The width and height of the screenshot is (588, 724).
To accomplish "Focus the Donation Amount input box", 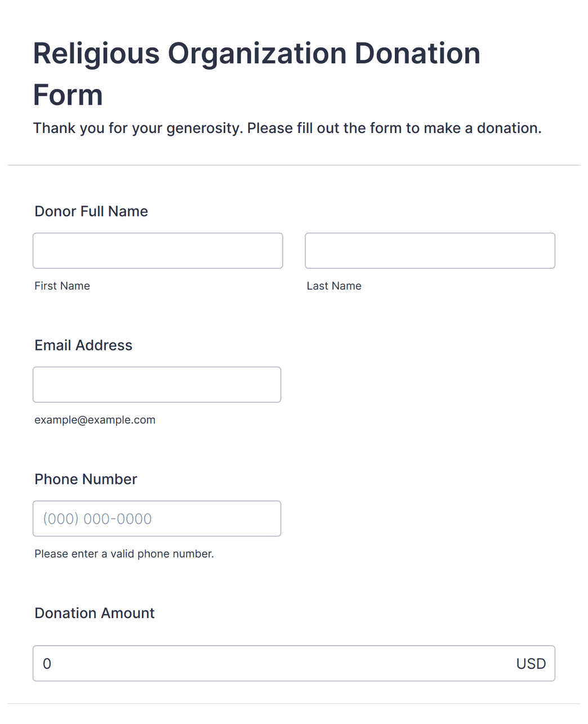I will [x=293, y=663].
